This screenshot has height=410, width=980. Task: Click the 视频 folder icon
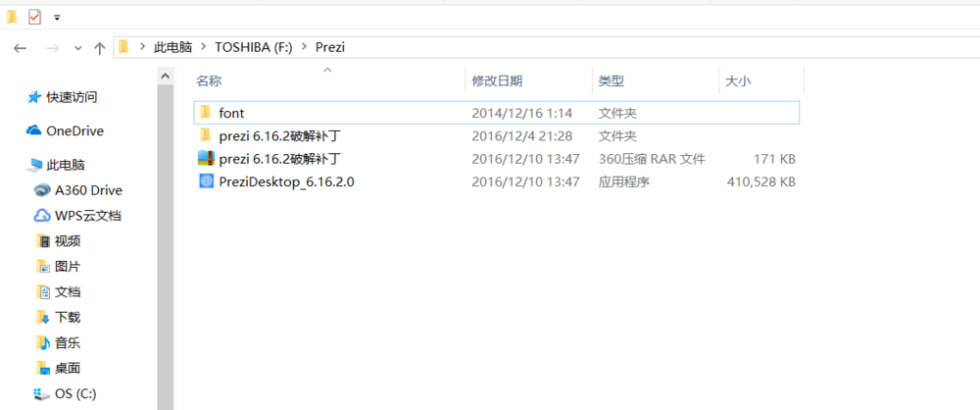42,241
